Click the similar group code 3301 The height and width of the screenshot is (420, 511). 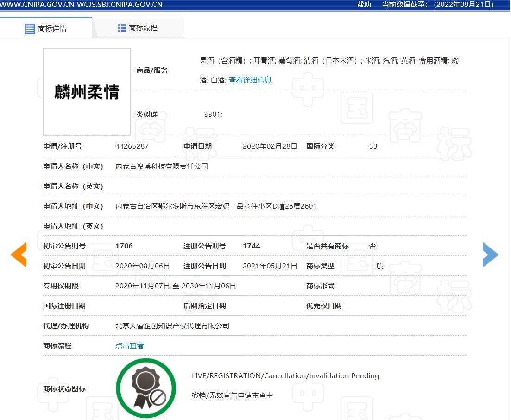213,114
